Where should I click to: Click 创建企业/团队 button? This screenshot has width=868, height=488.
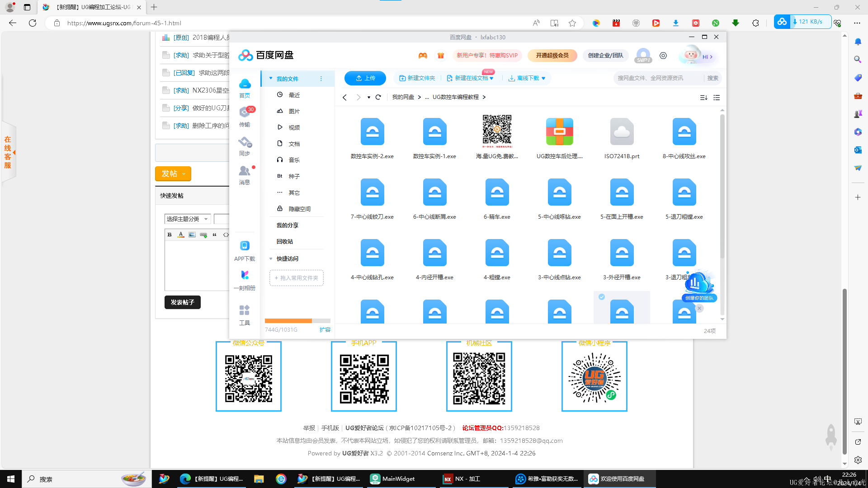[x=605, y=56]
